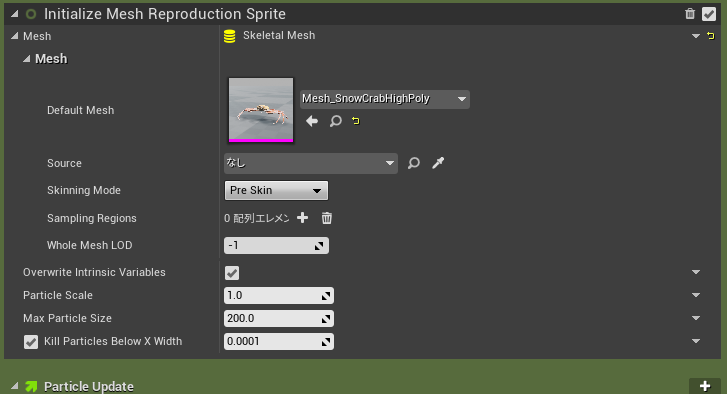Collapse the top-level Mesh parameter row
Image resolution: width=727 pixels, height=394 pixels.
pos(15,36)
